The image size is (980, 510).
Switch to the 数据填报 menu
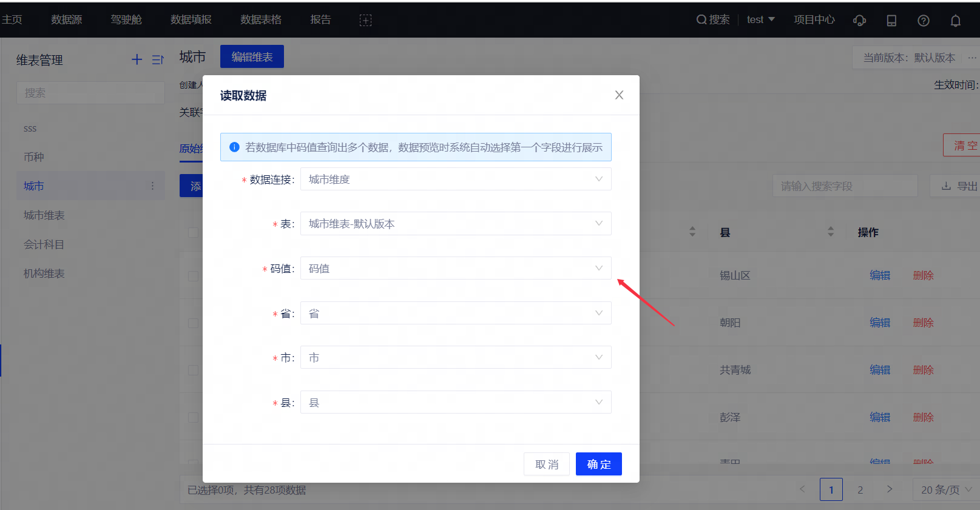191,20
